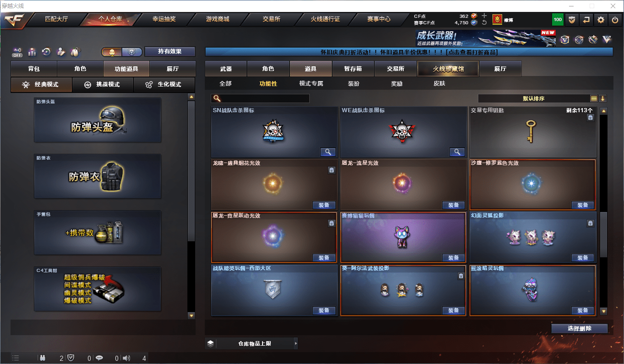The image size is (624, 364).
Task: Click trash icon on 幻面灵狐投影
Action: coord(591,223)
